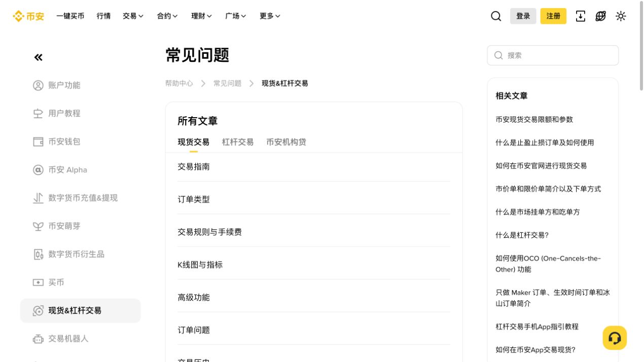Open the search magnifier icon in header
The image size is (644, 362).
(x=496, y=16)
